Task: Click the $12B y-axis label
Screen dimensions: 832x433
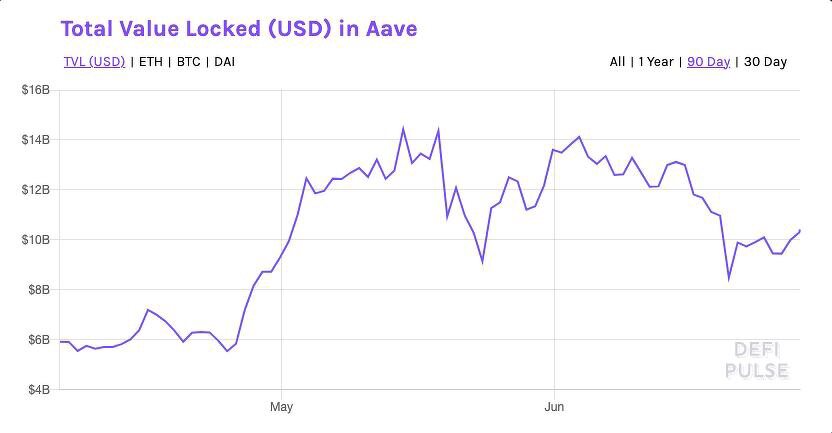Action: click(36, 190)
